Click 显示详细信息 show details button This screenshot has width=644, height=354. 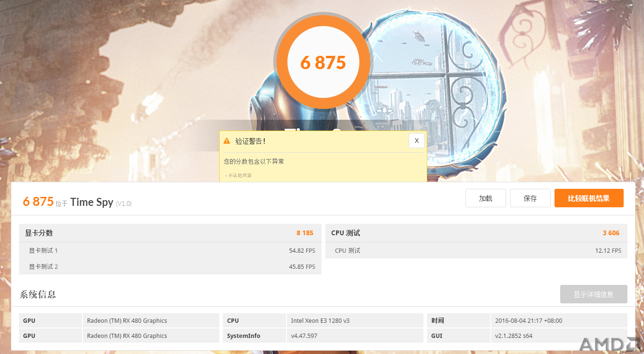point(594,294)
